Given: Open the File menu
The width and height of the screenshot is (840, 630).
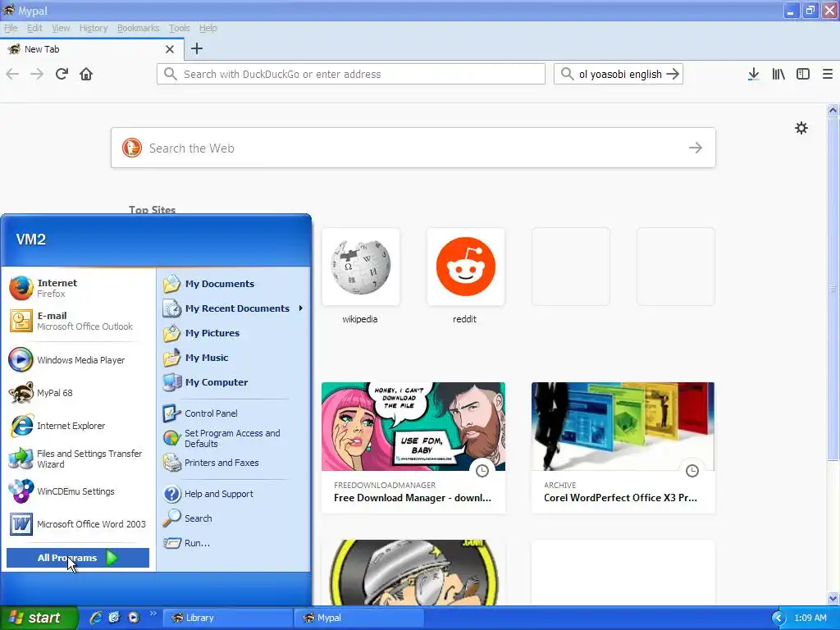Looking at the screenshot, I should pos(11,28).
